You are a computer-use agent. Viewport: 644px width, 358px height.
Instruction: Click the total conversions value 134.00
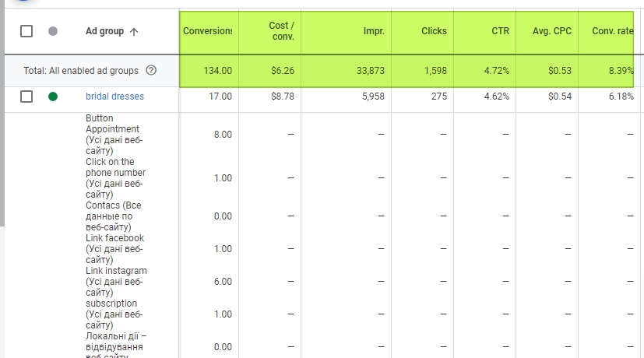pyautogui.click(x=217, y=71)
